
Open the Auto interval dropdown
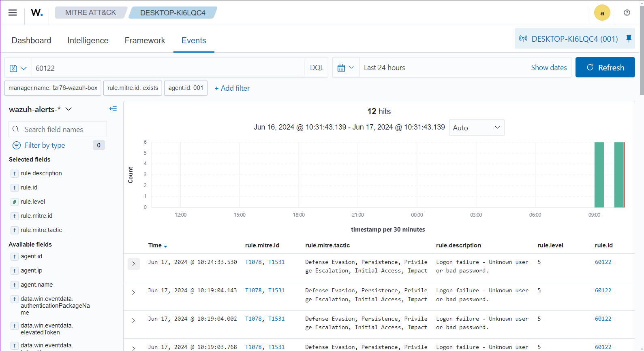pos(477,128)
